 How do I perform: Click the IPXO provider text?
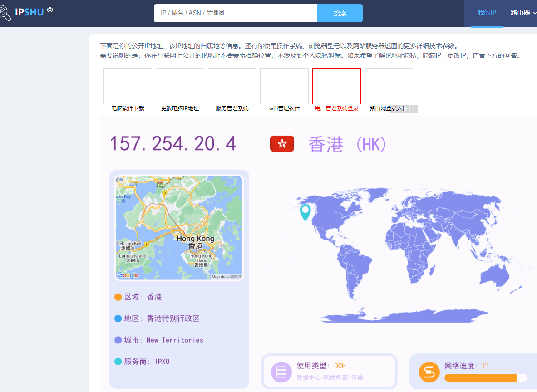coord(163,362)
